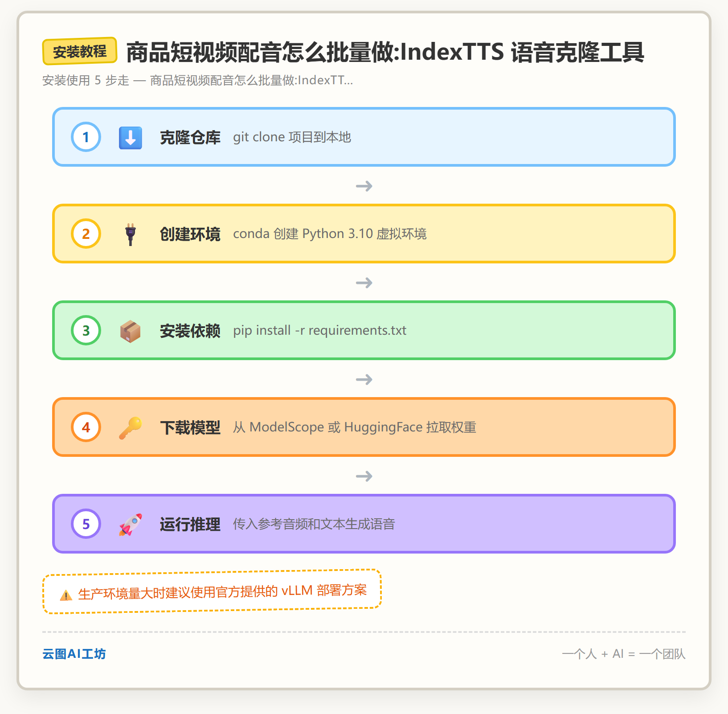Click the blue download arrow icon
Viewport: 728px width, 714px height.
(131, 137)
